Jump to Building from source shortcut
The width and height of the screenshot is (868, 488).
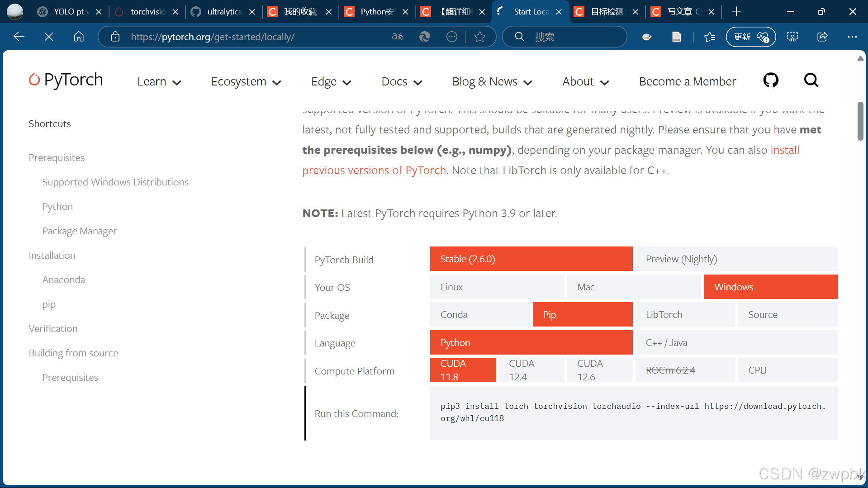coord(73,353)
